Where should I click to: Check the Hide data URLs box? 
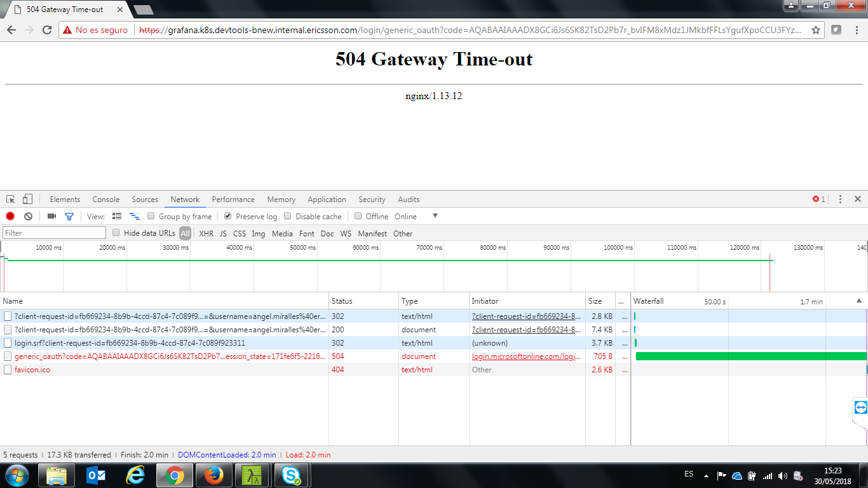pos(116,233)
